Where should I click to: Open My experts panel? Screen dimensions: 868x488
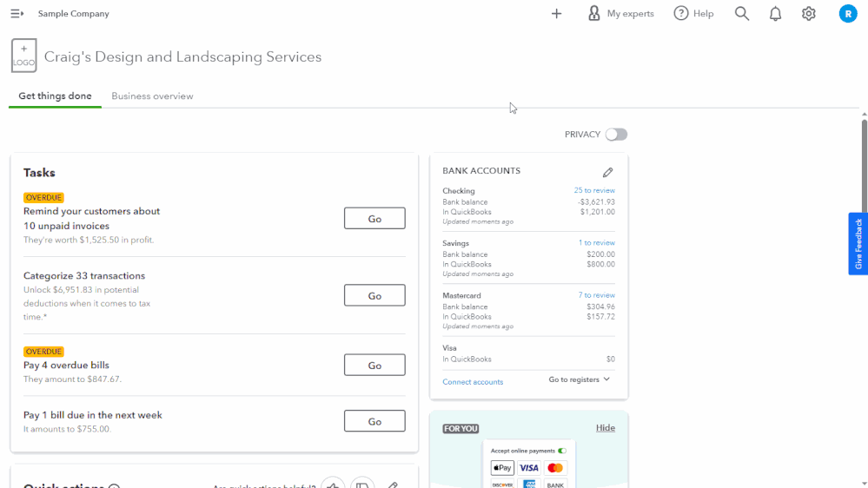coord(620,13)
